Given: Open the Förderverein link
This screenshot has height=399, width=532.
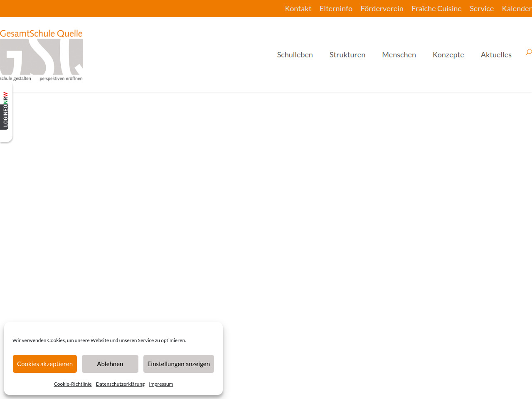Looking at the screenshot, I should [382, 9].
